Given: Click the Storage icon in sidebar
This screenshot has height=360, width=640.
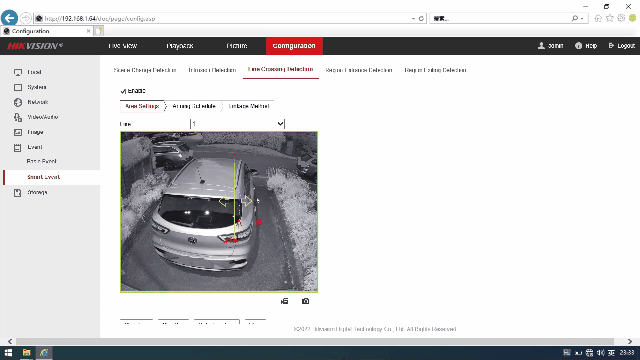Looking at the screenshot, I should [x=18, y=193].
